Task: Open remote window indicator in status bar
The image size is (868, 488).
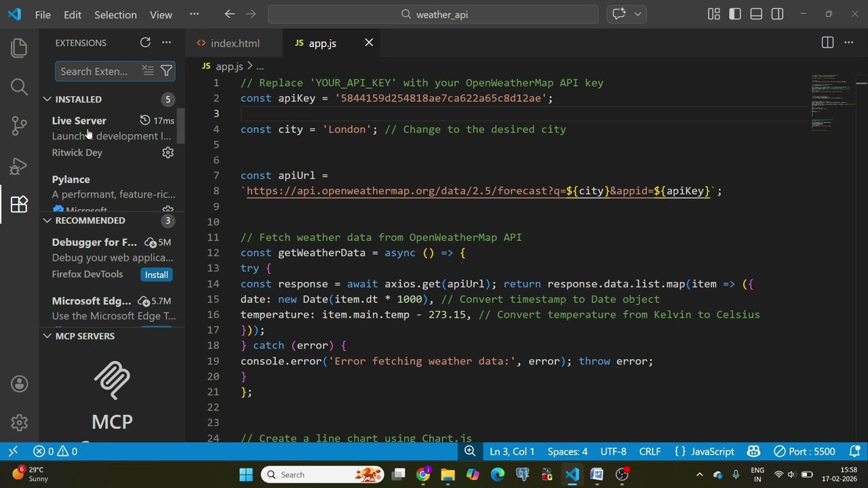Action: pos(13,451)
